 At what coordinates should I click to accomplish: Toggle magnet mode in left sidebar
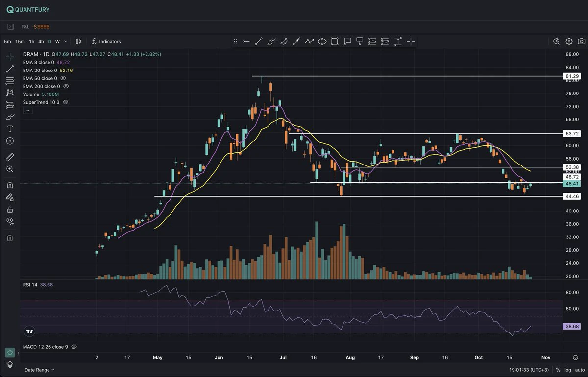[x=10, y=186]
